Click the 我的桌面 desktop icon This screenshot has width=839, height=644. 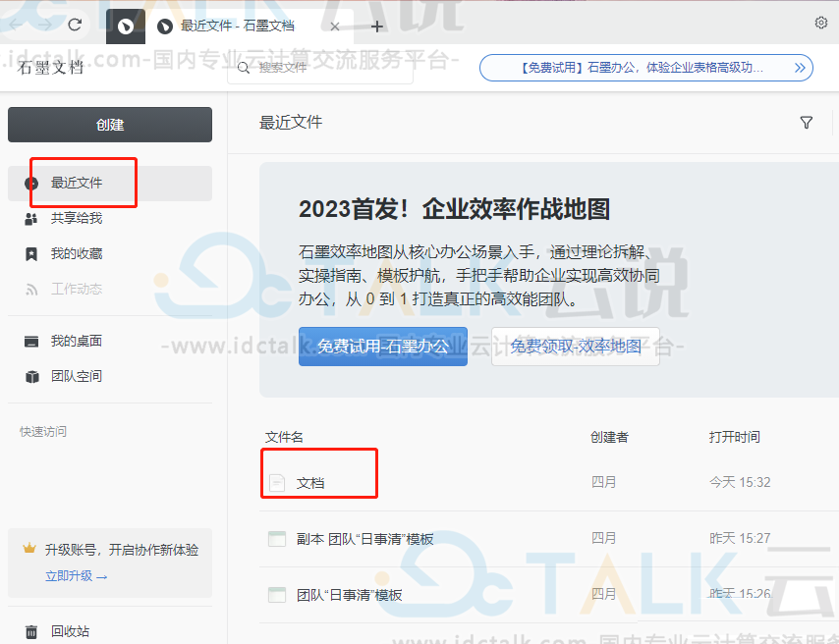click(x=31, y=342)
